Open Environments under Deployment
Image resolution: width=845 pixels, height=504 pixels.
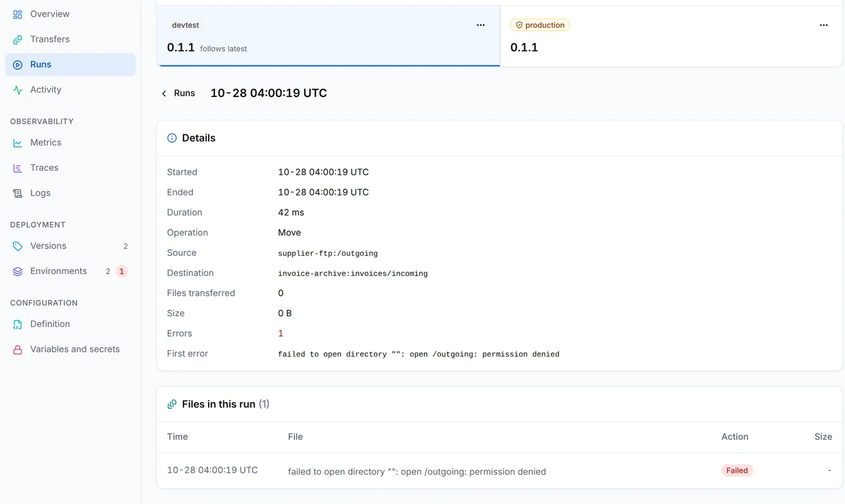[70, 271]
